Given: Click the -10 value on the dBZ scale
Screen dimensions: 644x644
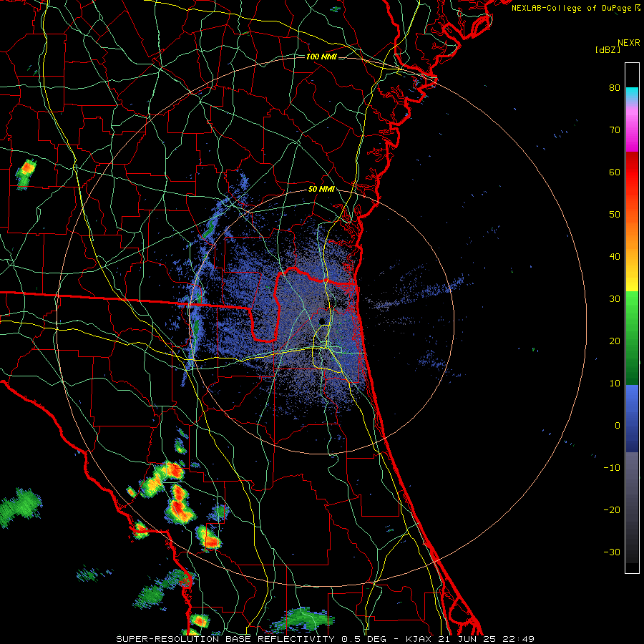Looking at the screenshot, I should coord(612,468).
